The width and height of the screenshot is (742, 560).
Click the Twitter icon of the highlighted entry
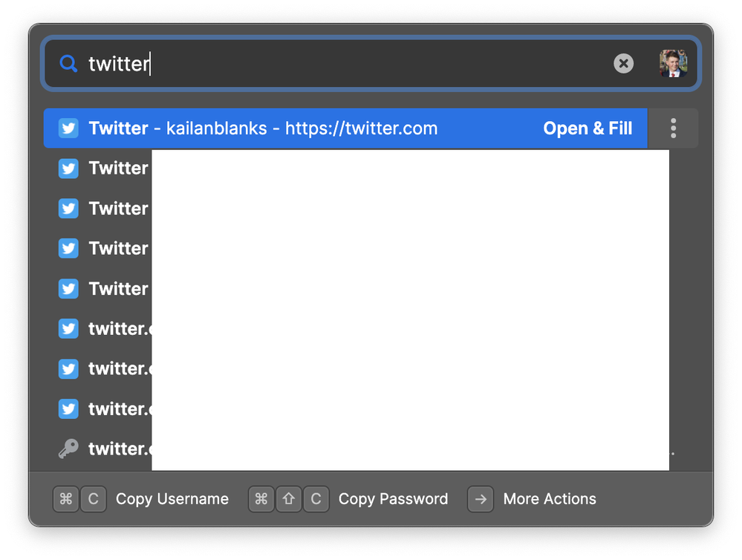tap(68, 128)
